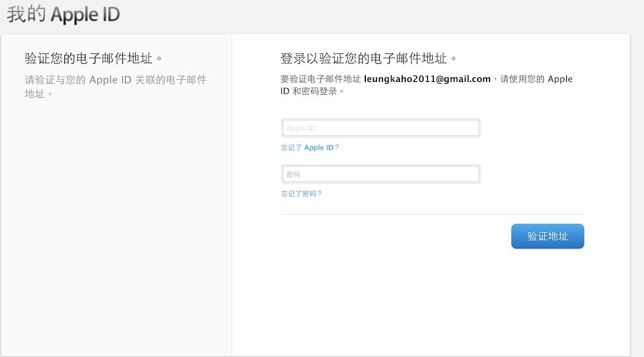The height and width of the screenshot is (357, 644).
Task: Click the bold leungkaho2011@gmail.com email address
Action: click(427, 79)
